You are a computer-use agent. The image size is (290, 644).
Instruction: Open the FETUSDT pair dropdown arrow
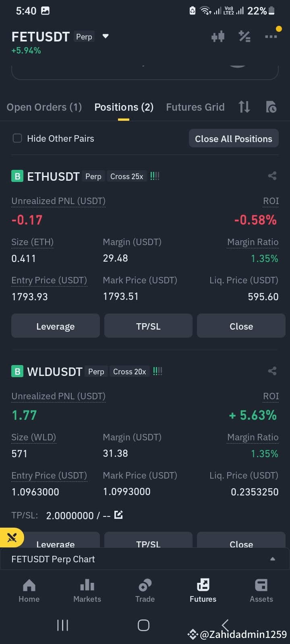click(106, 36)
